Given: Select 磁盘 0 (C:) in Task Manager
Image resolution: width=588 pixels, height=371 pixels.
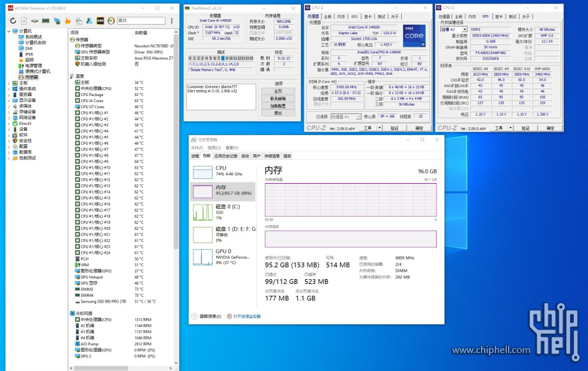Looking at the screenshot, I should [x=224, y=212].
